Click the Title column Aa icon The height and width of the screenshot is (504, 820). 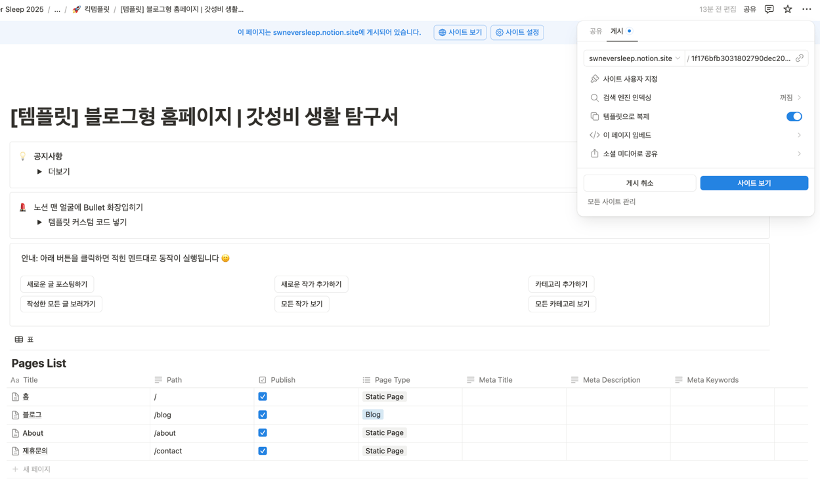pos(15,380)
